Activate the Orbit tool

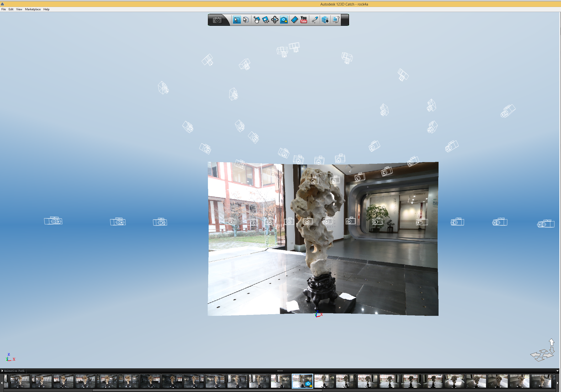(275, 20)
